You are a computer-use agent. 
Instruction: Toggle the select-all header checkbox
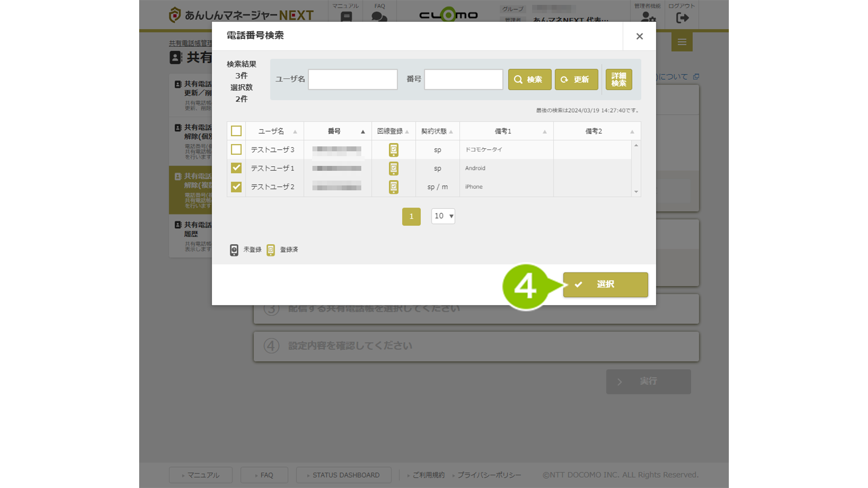point(236,131)
